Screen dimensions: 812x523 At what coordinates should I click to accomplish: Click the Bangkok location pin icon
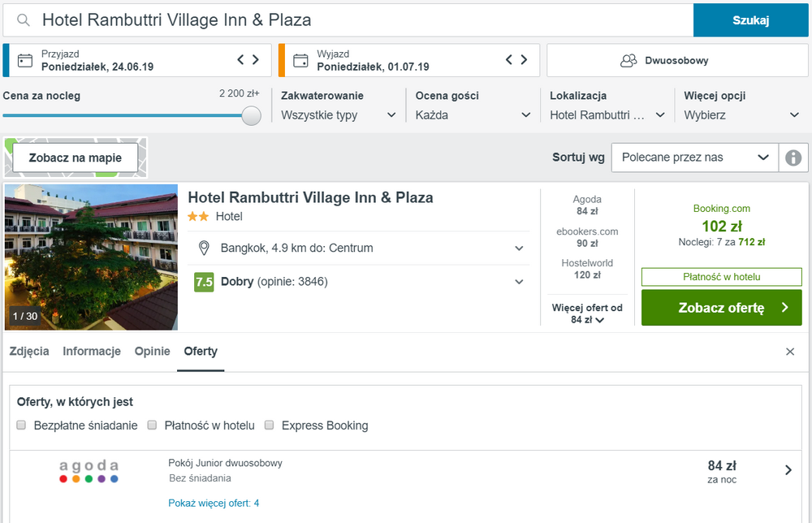click(204, 248)
